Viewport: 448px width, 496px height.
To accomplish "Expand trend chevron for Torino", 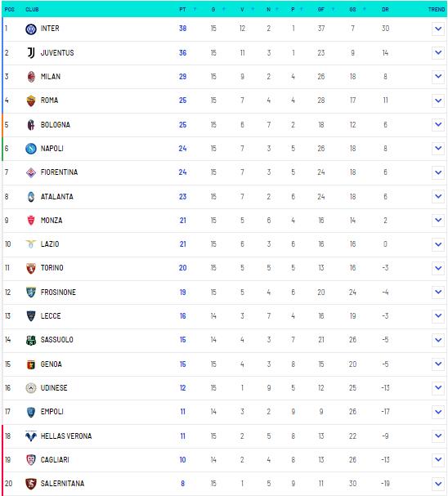I will (x=438, y=268).
